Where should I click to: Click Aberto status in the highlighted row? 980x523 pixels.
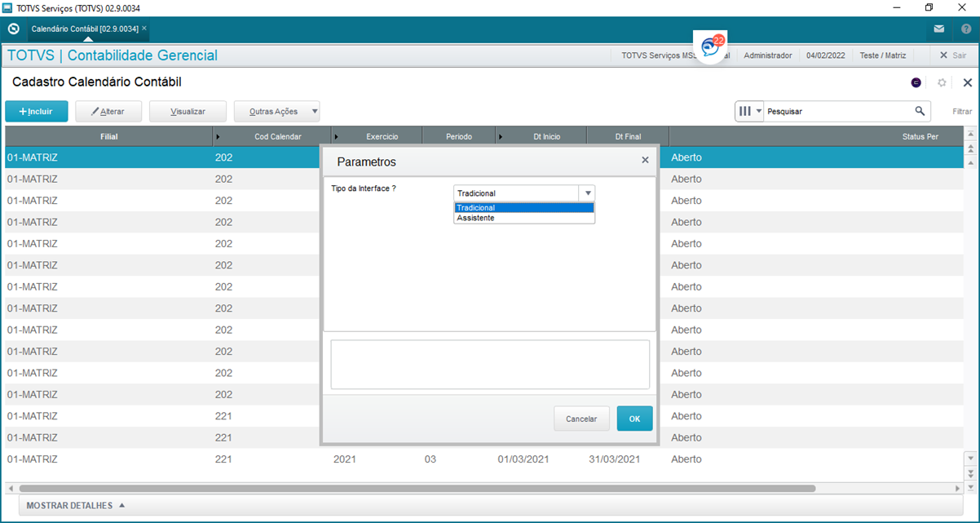tap(686, 157)
